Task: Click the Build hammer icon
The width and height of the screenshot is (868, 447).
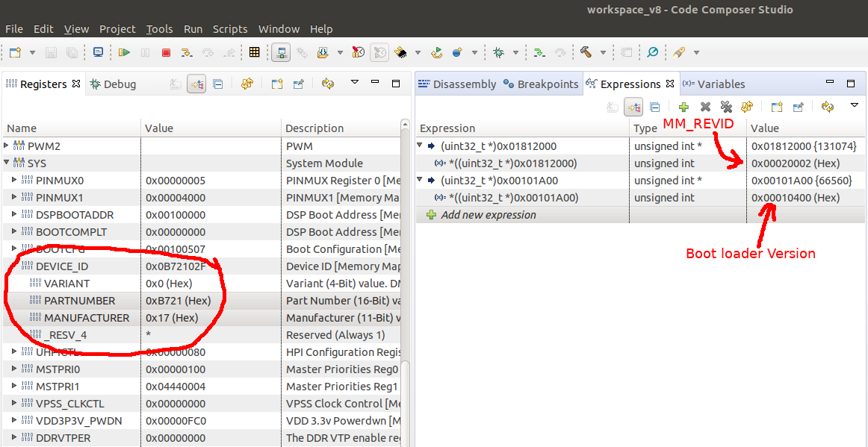Action: pos(586,52)
